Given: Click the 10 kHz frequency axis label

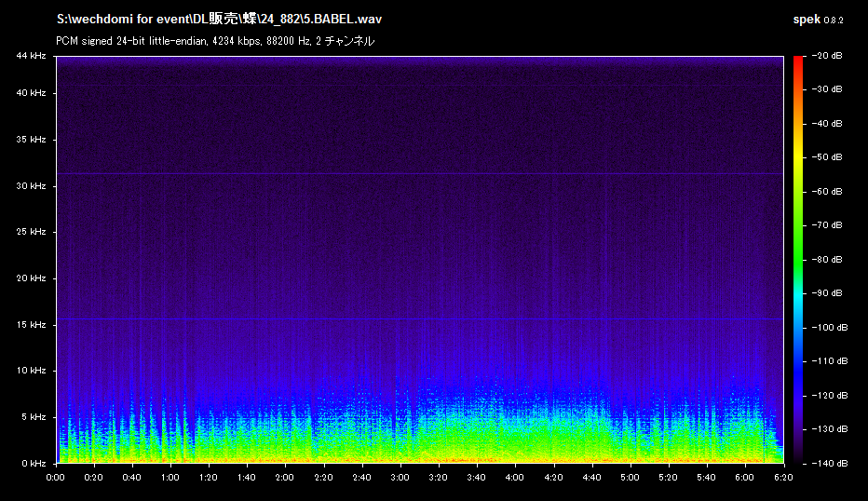Looking at the screenshot, I should point(31,371).
